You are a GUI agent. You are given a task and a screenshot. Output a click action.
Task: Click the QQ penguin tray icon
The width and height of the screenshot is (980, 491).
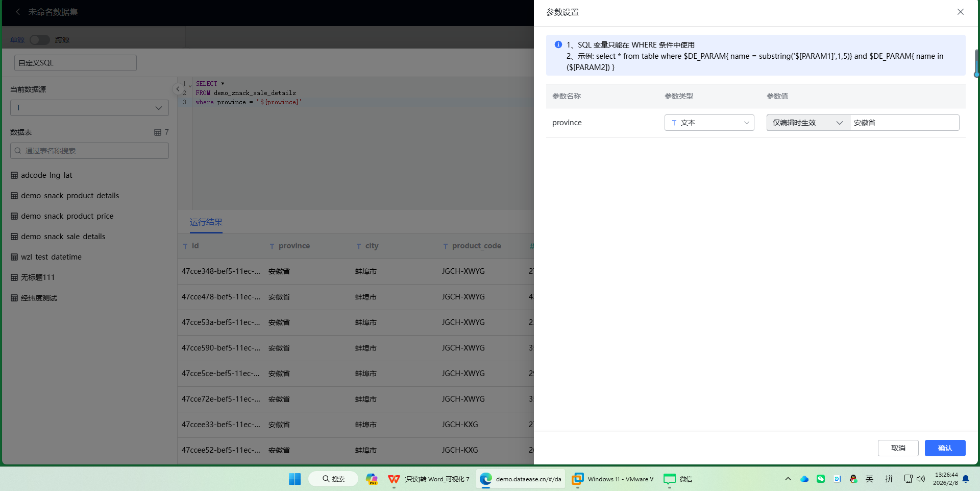(853, 479)
